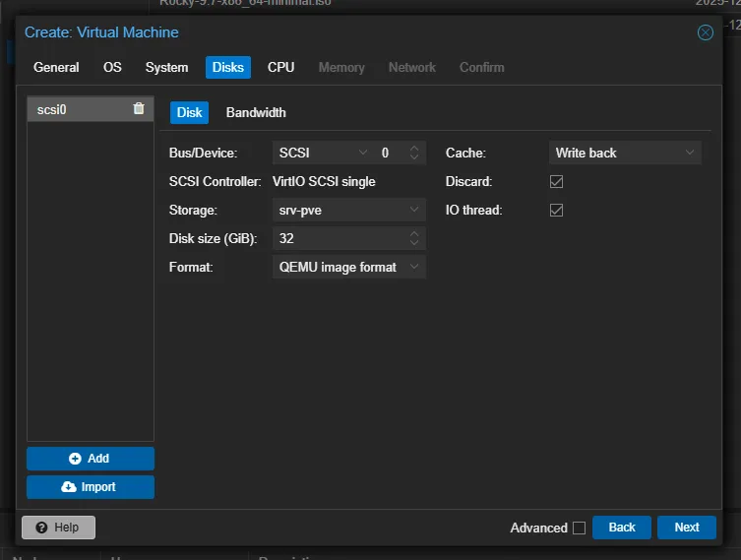Open the Bandwidth sub-tab
741x560 pixels.
[256, 112]
